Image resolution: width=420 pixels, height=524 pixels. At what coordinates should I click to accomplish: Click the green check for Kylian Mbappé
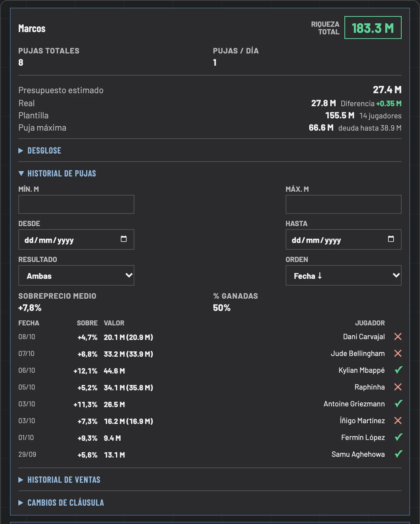(x=398, y=370)
